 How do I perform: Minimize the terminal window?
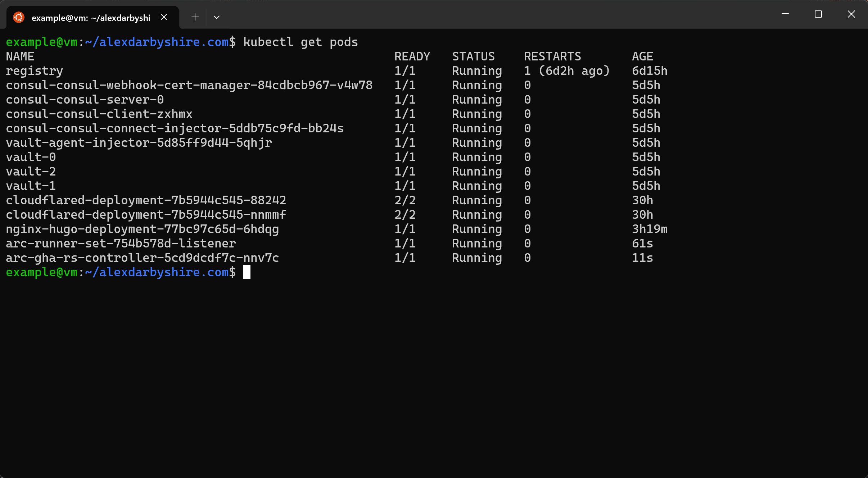[785, 14]
